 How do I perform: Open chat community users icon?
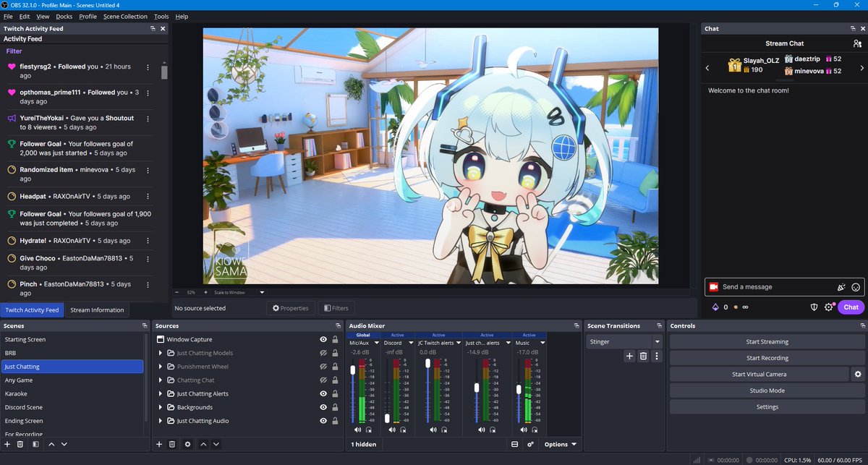point(857,43)
